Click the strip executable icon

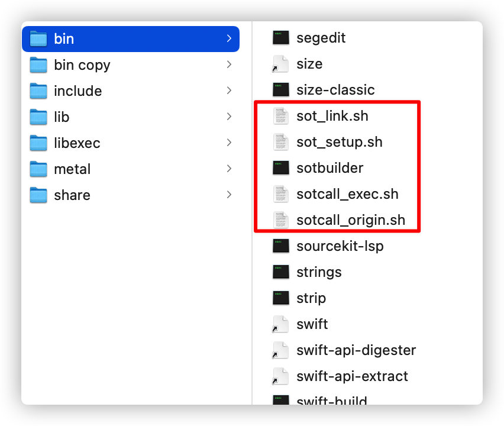[x=280, y=298]
